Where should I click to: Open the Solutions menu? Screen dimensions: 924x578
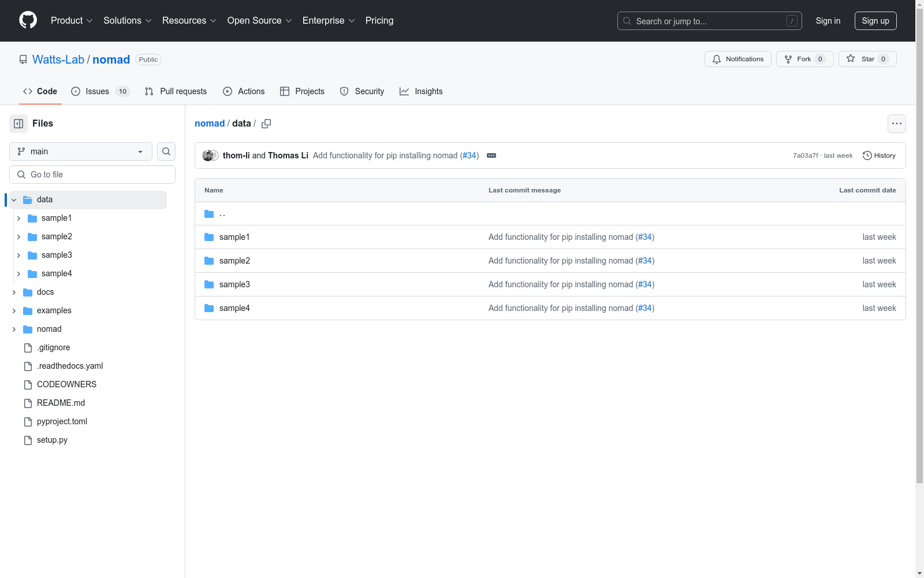(128, 20)
